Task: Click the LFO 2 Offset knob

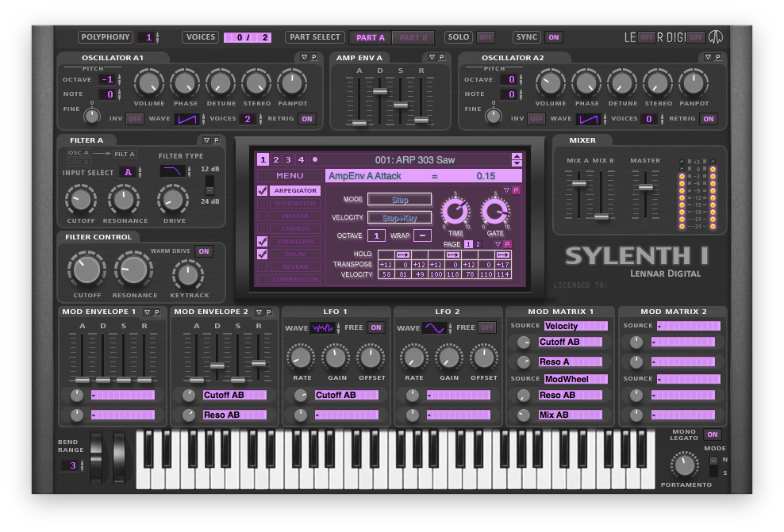Action: (483, 358)
